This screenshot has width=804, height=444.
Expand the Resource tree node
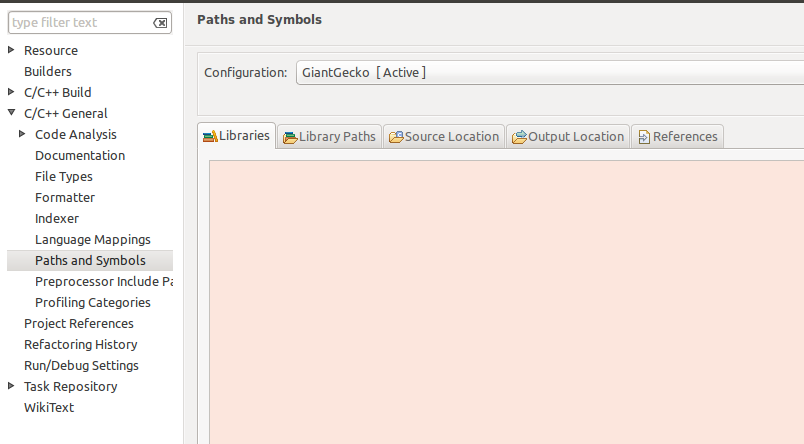[11, 50]
